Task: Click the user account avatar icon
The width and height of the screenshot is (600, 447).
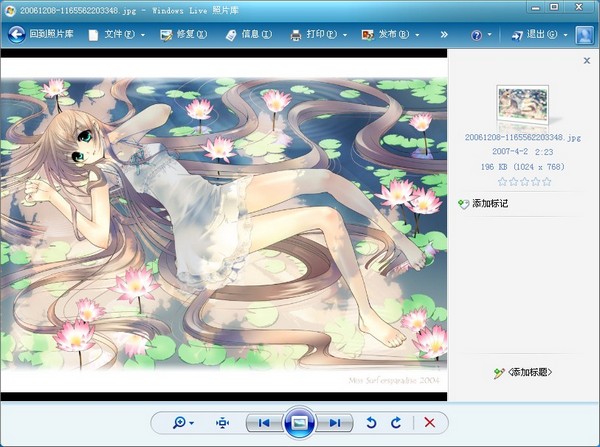Action: point(583,34)
